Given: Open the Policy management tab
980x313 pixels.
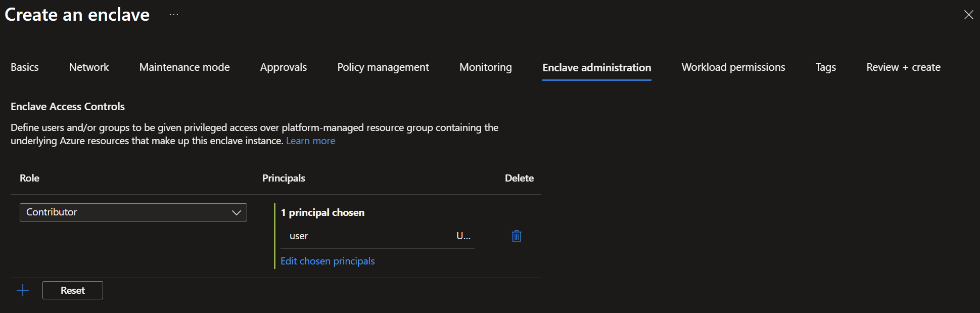Looking at the screenshot, I should point(383,67).
